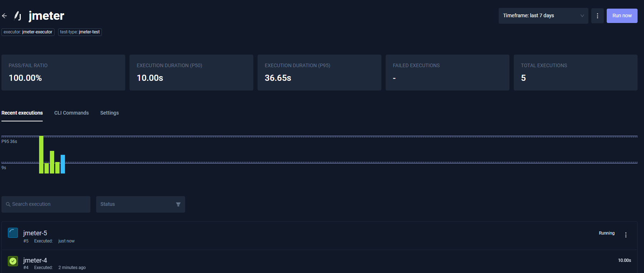Screen dimensions: 644x273
Task: Click the back arrow beside jmeter title
Action: point(4,16)
